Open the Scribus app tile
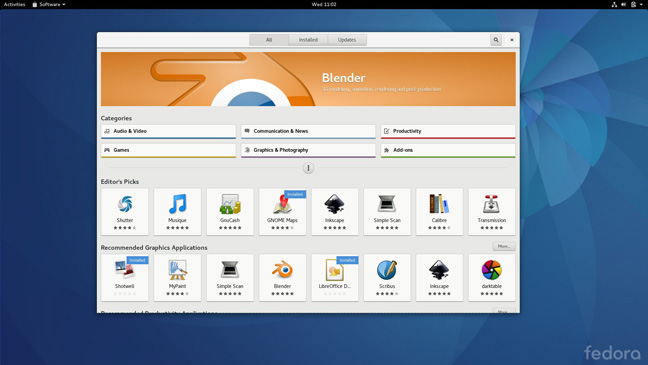The width and height of the screenshot is (648, 365). click(387, 277)
